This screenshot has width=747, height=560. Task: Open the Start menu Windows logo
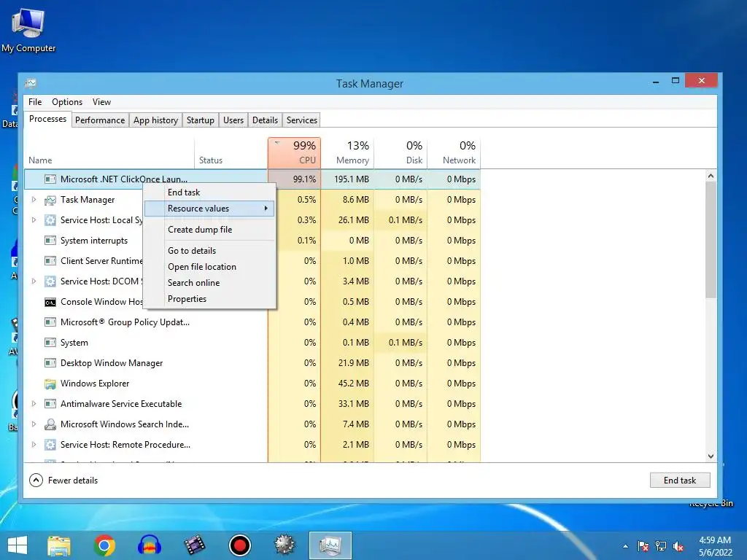tap(18, 545)
